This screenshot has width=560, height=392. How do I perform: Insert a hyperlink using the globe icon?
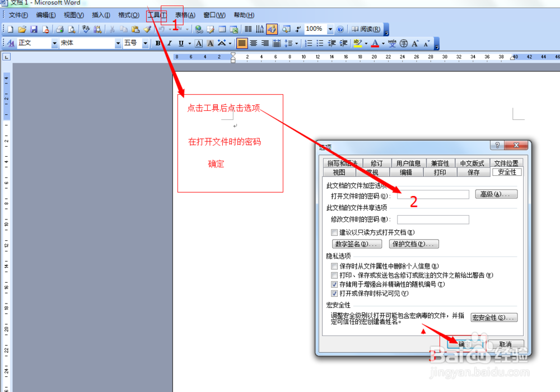coord(199,29)
